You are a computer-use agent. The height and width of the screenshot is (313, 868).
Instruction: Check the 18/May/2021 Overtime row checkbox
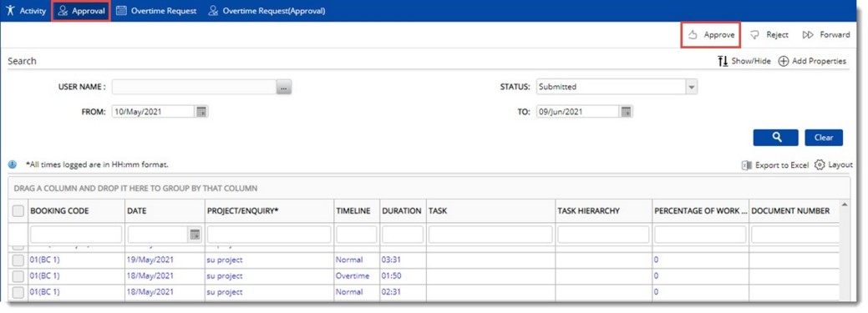(18, 276)
